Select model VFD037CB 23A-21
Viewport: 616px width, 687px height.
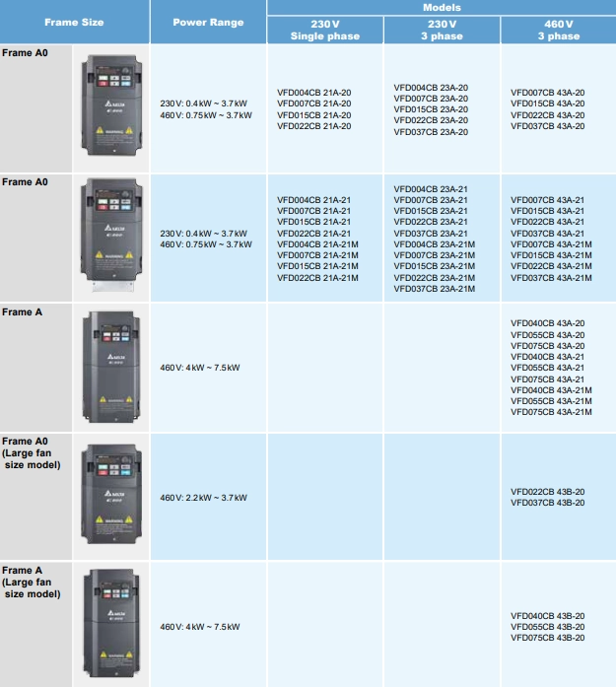[x=431, y=234]
